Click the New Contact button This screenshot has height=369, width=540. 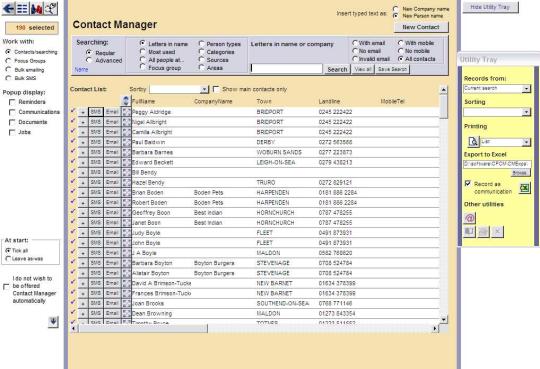pos(421,27)
